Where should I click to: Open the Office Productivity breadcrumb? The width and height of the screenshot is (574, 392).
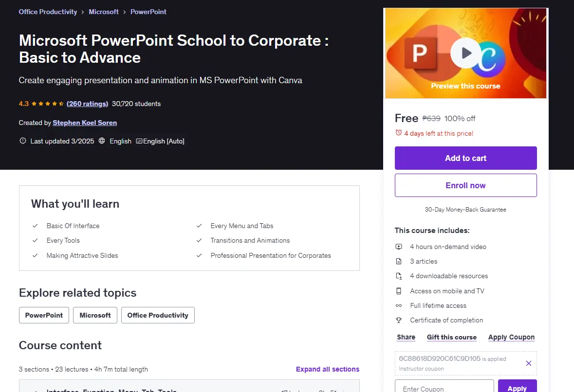(48, 12)
